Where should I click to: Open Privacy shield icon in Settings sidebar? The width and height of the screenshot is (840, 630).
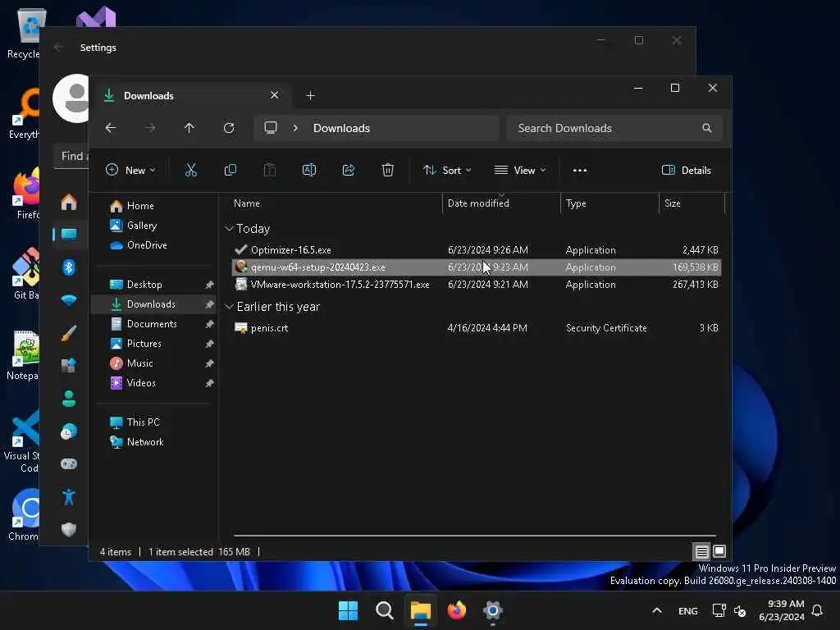tap(69, 529)
